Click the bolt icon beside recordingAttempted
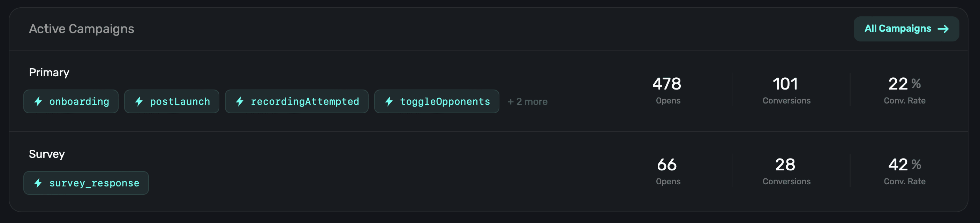 240,101
